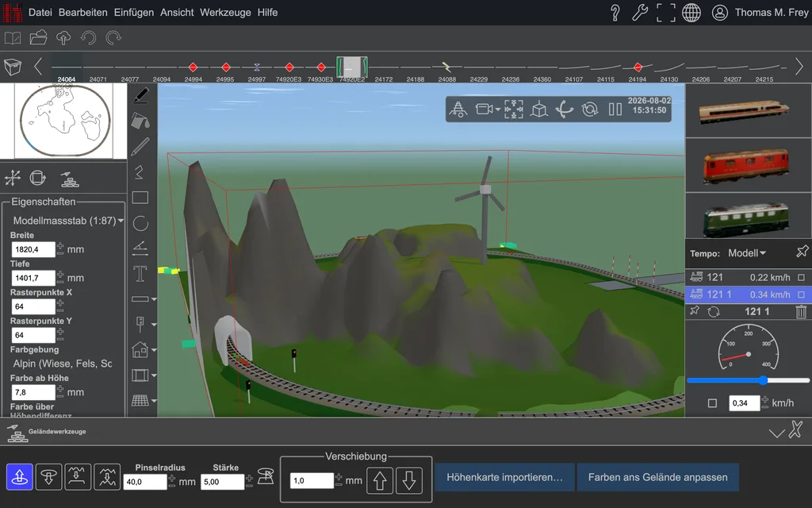Click the open file folder icon
Viewport: 812px width, 508px height.
pyautogui.click(x=38, y=38)
